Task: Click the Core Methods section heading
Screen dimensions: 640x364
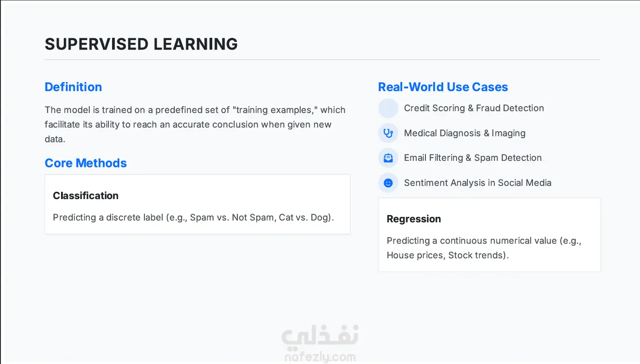Action: 86,163
